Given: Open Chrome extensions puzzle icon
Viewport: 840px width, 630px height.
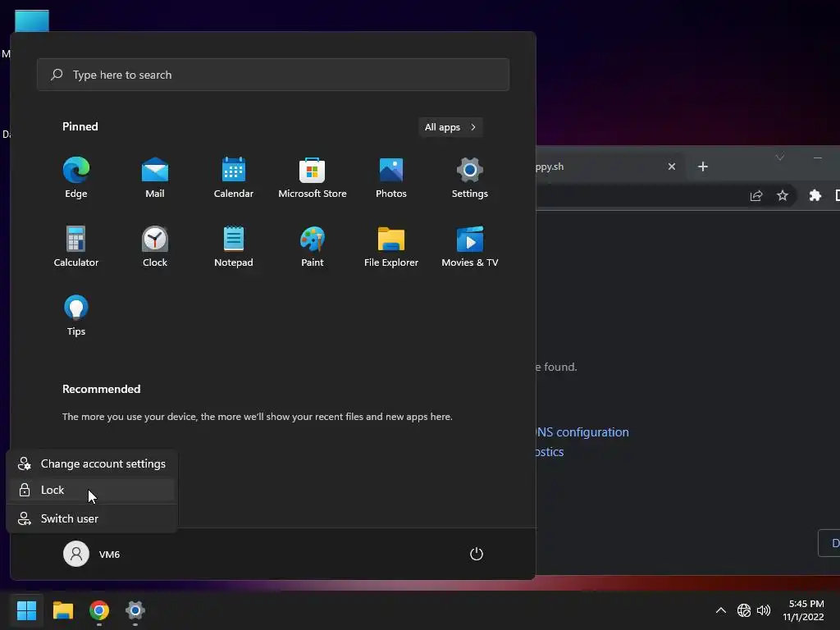Looking at the screenshot, I should pos(815,195).
